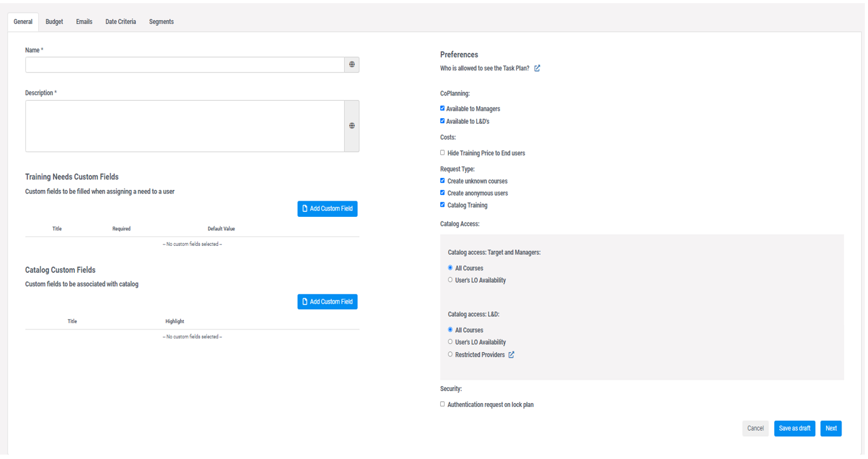Uncheck Available to L&D's
Viewport: 868px width, 459px height.
(442, 121)
